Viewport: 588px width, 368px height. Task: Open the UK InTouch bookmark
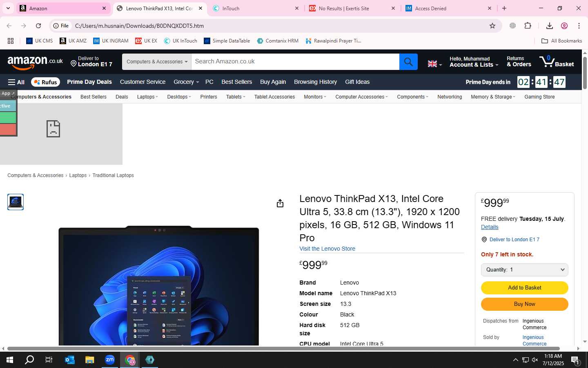pos(180,41)
